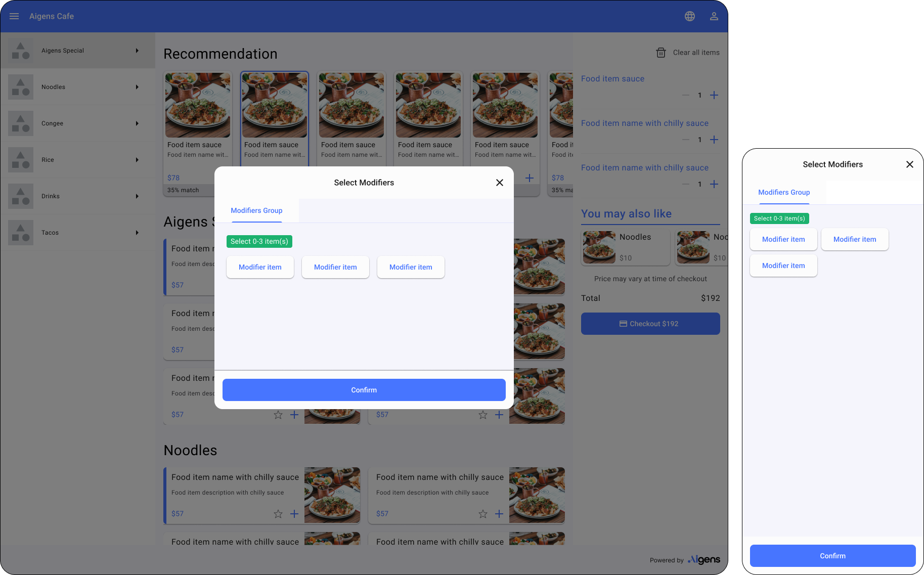Click Price may vary at time of checkout text
This screenshot has width=924, height=575.
point(650,279)
